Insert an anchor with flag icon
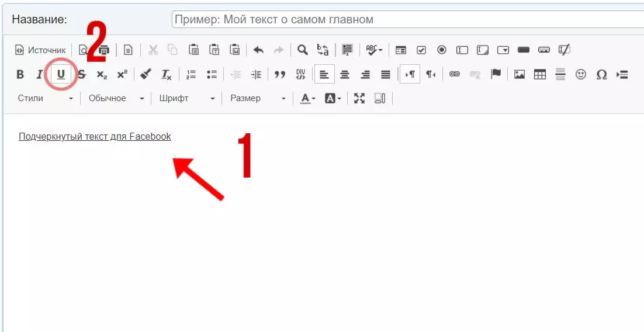This screenshot has height=332, width=644. tap(496, 74)
